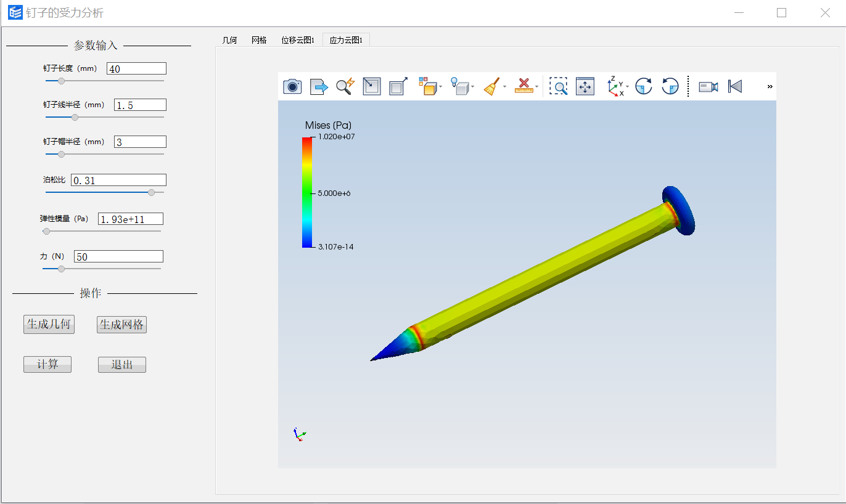Click the legend value 1.020e+07
846x504 pixels.
[336, 137]
